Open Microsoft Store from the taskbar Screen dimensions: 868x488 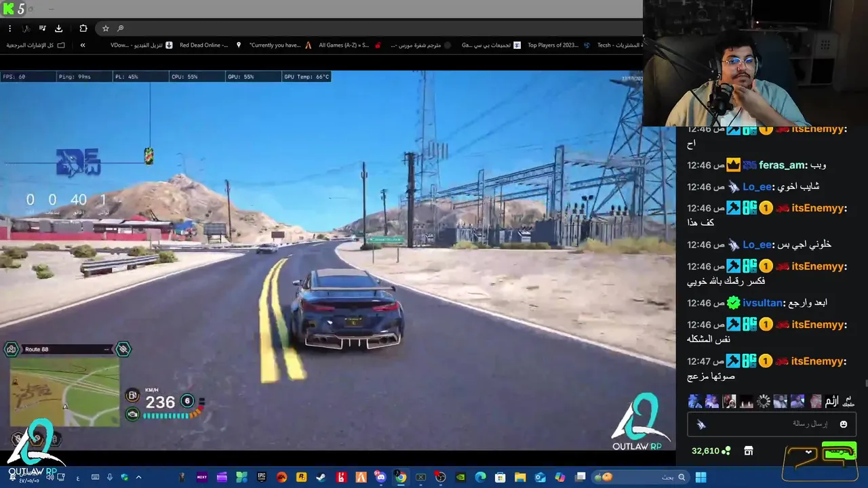(500, 477)
